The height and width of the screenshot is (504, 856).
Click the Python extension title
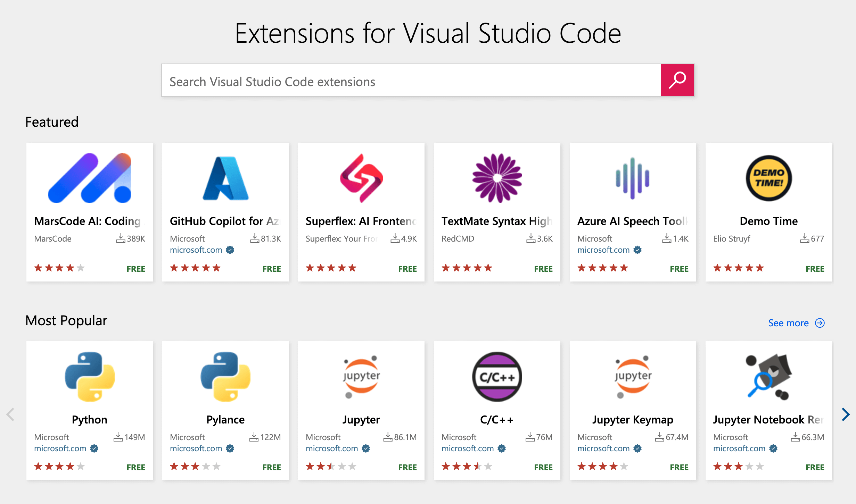pos(90,420)
